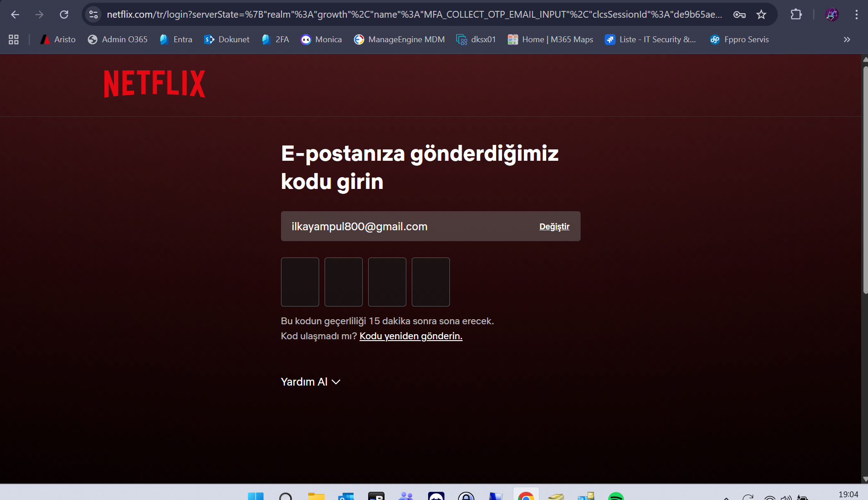
Task: Open the 2FA bookmark
Action: click(x=276, y=40)
